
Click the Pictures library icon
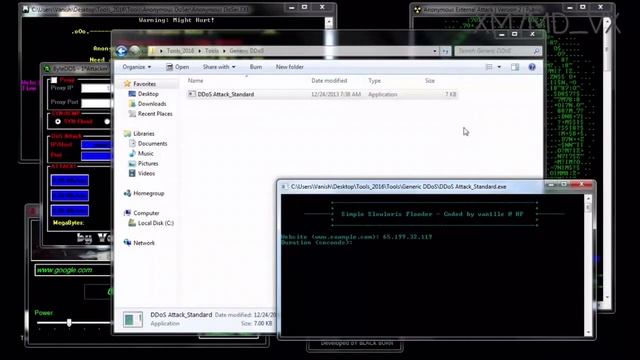[x=132, y=163]
